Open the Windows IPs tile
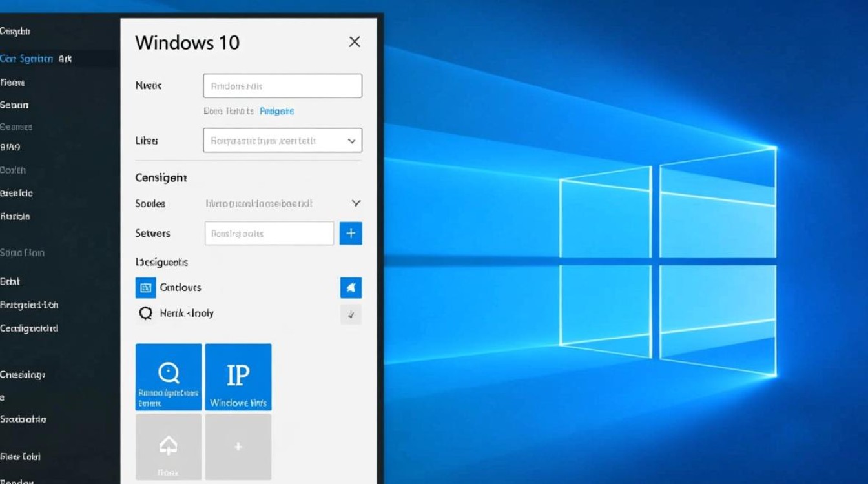Screen dimensions: 868x484 tap(238, 377)
